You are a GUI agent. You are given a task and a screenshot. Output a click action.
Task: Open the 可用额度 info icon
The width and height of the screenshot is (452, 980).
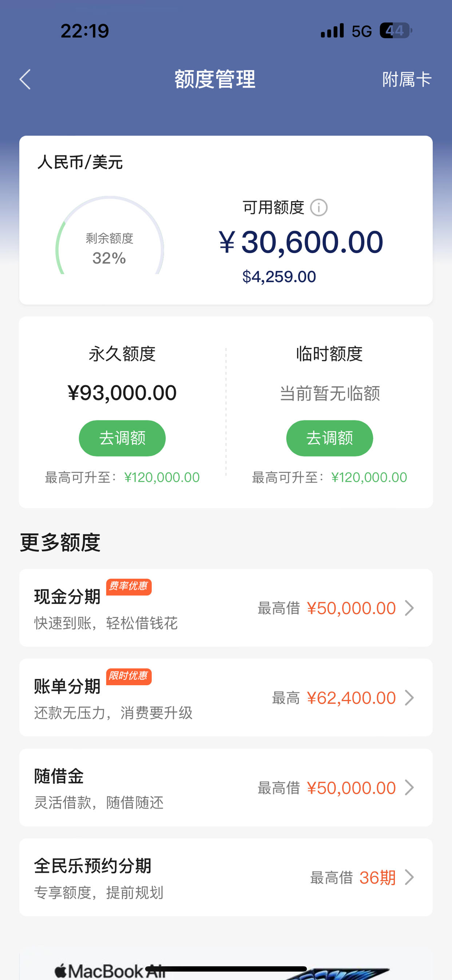319,208
